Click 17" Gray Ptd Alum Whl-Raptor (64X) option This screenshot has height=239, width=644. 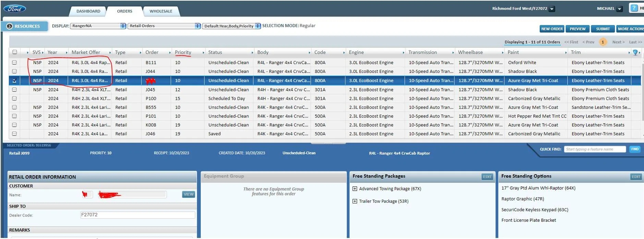pos(538,188)
